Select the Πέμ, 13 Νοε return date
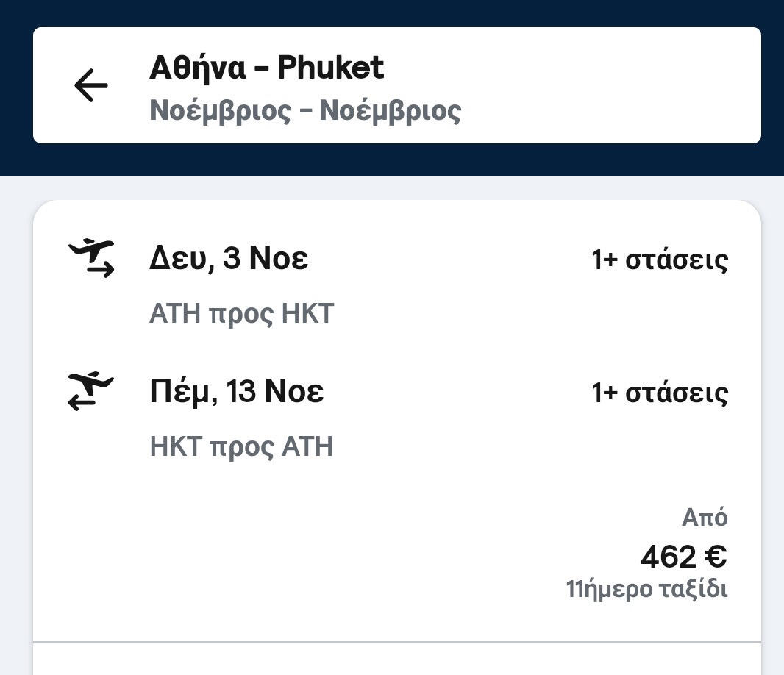This screenshot has height=675, width=784. [x=236, y=392]
